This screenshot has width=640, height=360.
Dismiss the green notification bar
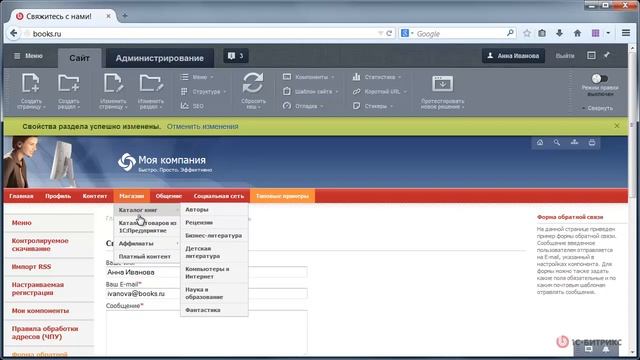tap(617, 126)
